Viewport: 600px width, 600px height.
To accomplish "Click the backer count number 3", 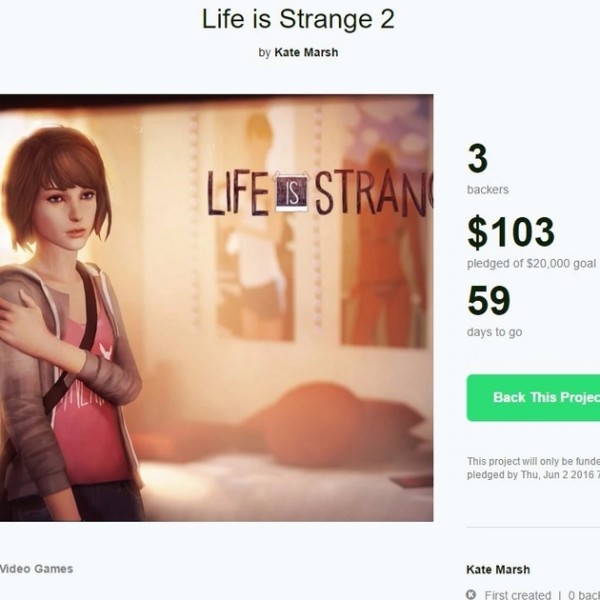I will coord(477,159).
